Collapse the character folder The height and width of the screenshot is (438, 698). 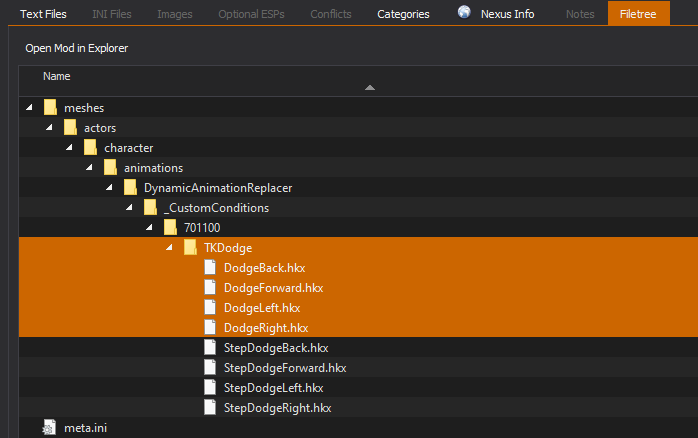coord(69,147)
